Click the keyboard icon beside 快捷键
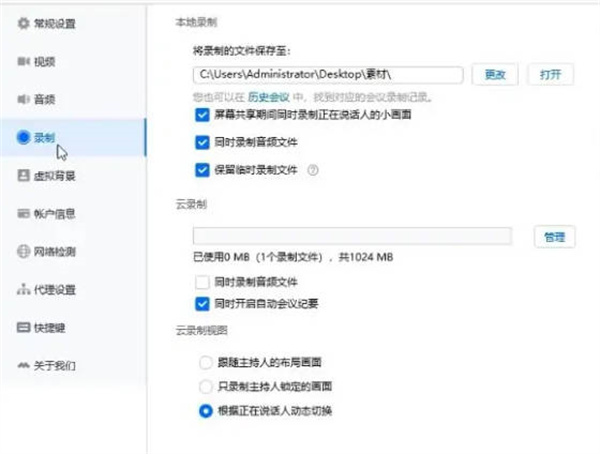Screen dimensions: 600x454 (24, 327)
